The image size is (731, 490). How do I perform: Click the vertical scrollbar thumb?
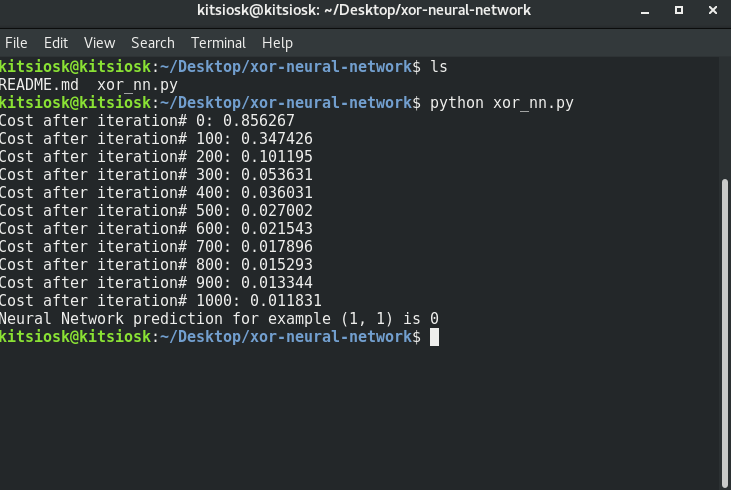[x=724, y=332]
